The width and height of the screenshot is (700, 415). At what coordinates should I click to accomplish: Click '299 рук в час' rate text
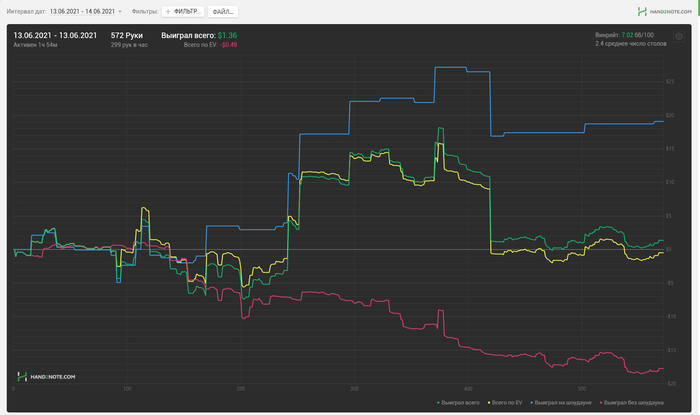coord(129,45)
